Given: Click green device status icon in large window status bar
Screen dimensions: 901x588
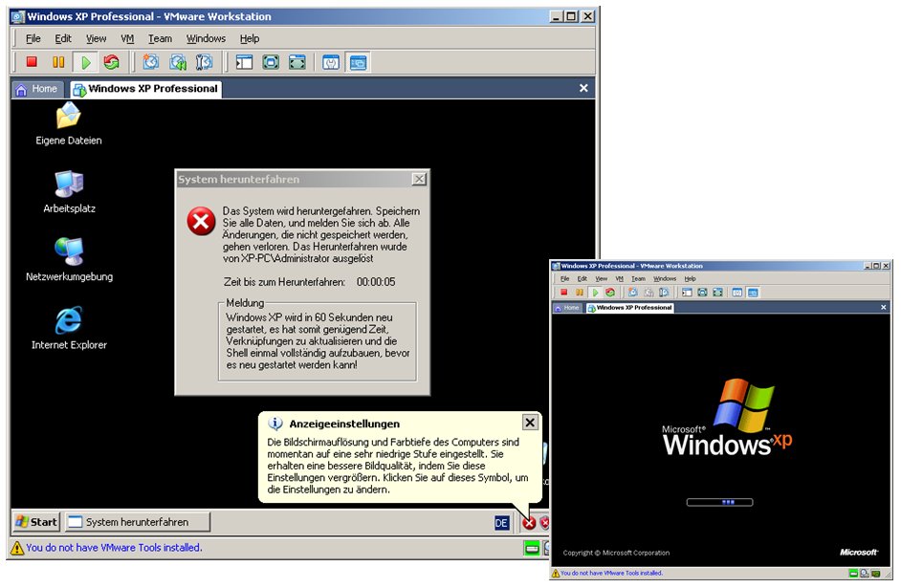Looking at the screenshot, I should [532, 549].
